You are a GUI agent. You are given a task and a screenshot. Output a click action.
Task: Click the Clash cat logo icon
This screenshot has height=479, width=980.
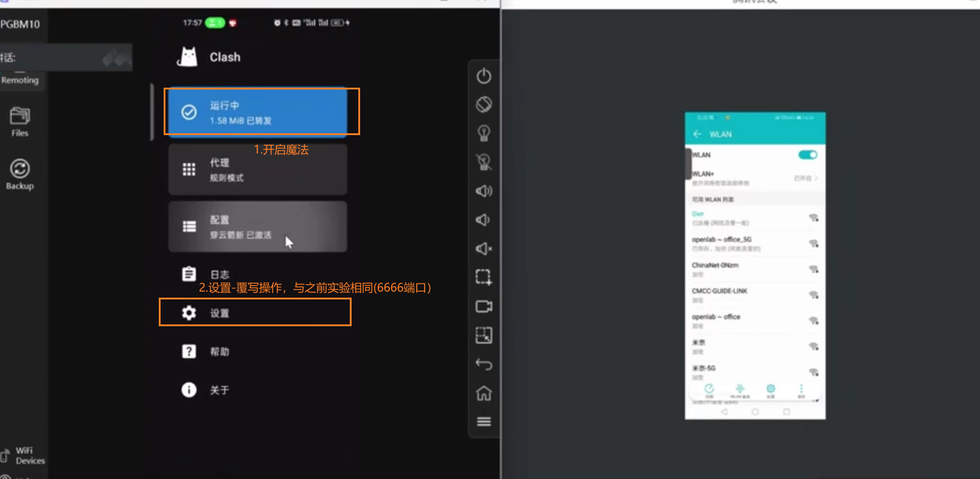pos(187,57)
